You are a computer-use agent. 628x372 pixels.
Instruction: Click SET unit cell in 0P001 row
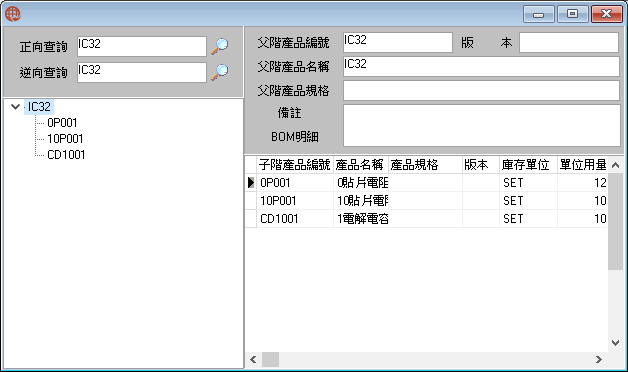[x=528, y=183]
